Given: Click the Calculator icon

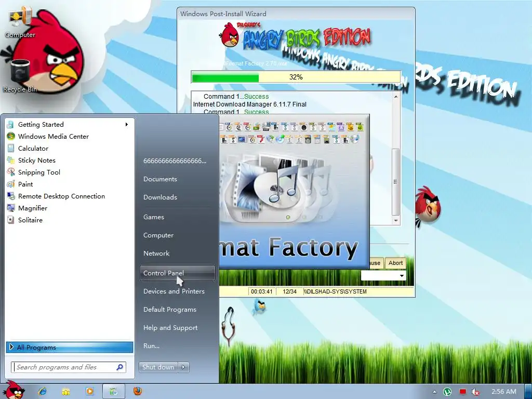Looking at the screenshot, I should tap(11, 148).
